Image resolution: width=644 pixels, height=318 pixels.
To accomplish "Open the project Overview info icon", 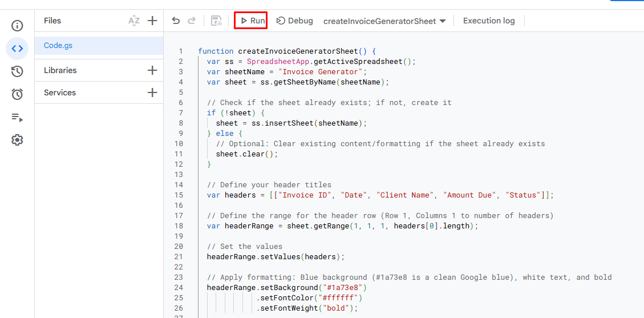I will (17, 26).
